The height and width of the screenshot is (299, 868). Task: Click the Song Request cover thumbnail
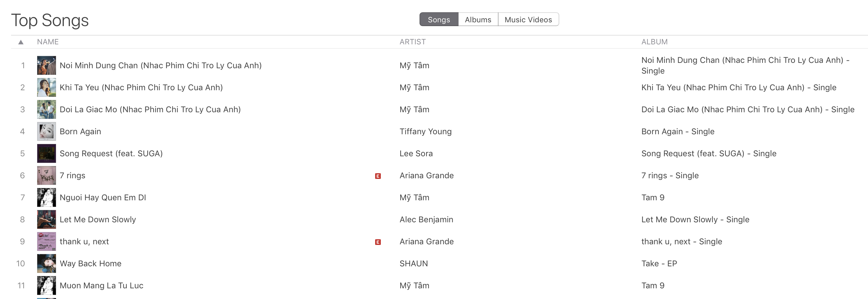(47, 153)
